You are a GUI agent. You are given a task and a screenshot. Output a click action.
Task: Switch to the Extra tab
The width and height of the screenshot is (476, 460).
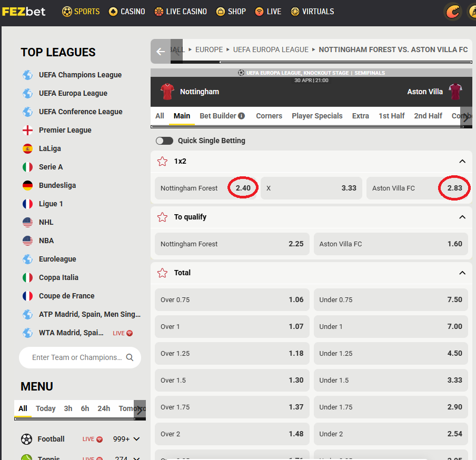coord(361,116)
